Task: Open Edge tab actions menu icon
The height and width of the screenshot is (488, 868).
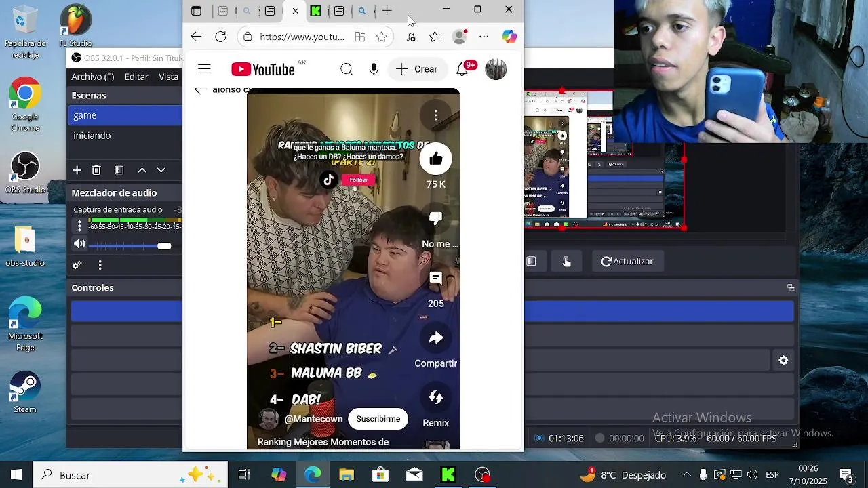Action: click(x=196, y=11)
